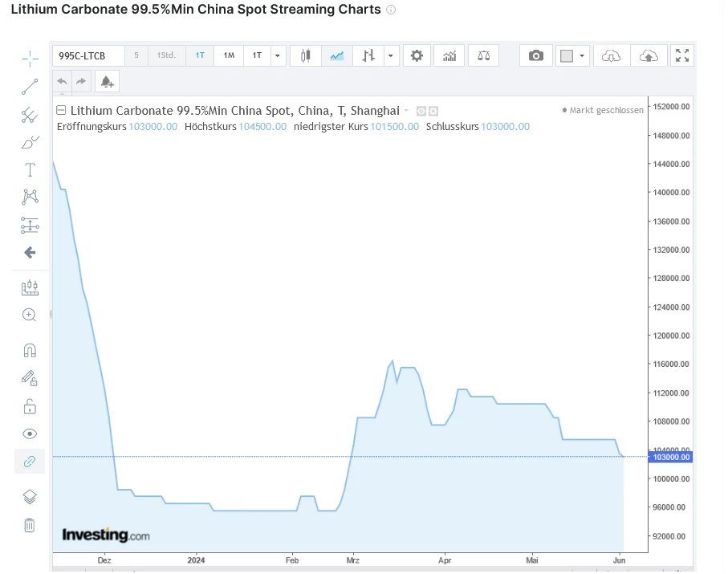Image resolution: width=728 pixels, height=574 pixels.
Task: Select the 1Std. interval
Action: [166, 55]
